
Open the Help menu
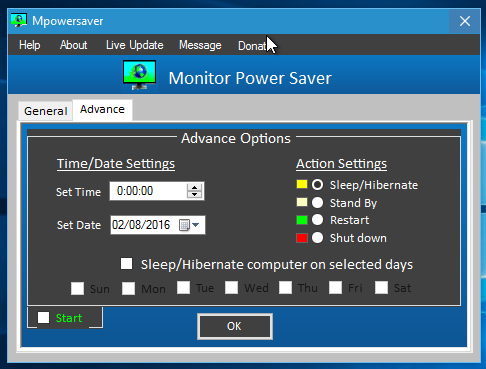point(30,45)
